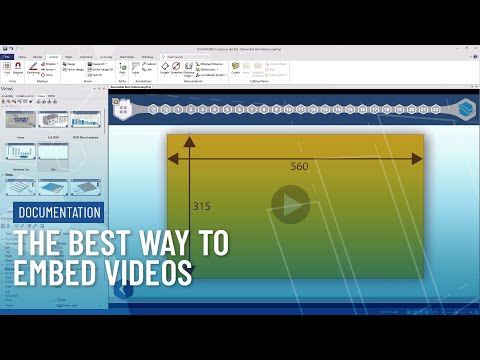
Task: Select the Grid tool in the ribbon
Action: click(7, 68)
